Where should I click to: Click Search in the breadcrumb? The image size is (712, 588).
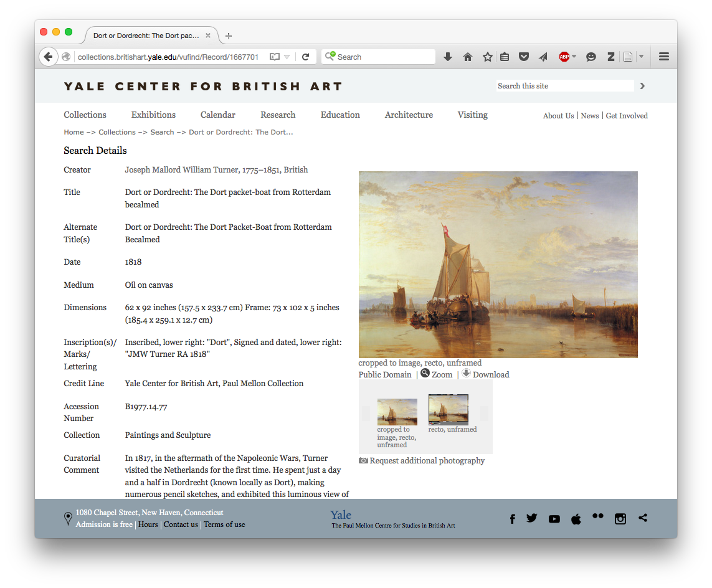(x=162, y=132)
